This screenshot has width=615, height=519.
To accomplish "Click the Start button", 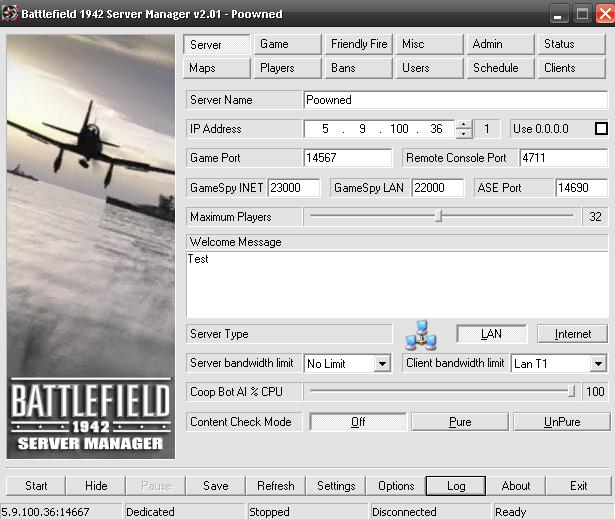I will coord(36,486).
